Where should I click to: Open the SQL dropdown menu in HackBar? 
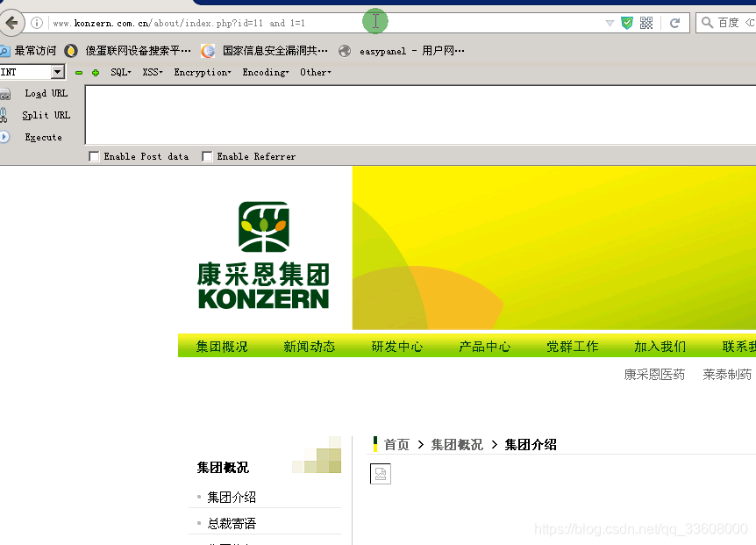click(x=119, y=72)
